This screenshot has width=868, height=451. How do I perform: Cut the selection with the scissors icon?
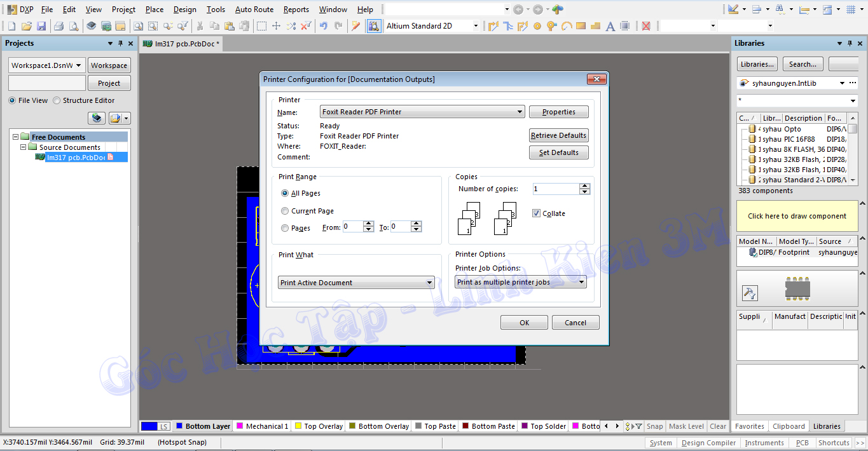(x=200, y=26)
